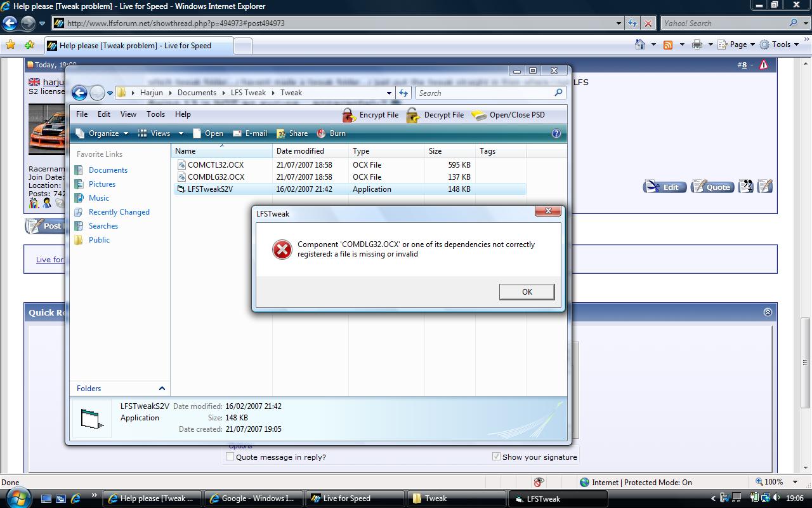This screenshot has height=508, width=812.
Task: Click the Edit post button
Action: pos(664,187)
